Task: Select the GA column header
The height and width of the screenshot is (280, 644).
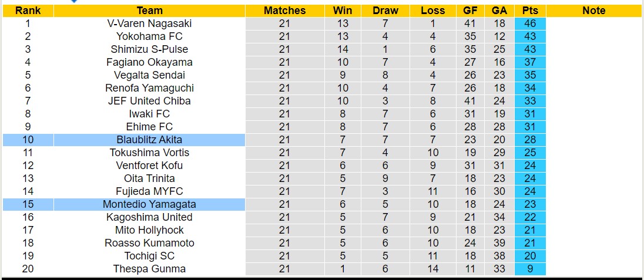Action: 499,11
